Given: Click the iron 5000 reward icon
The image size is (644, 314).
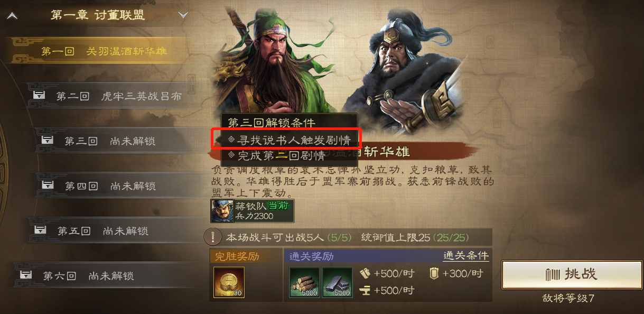Looking at the screenshot, I should 337,282.
